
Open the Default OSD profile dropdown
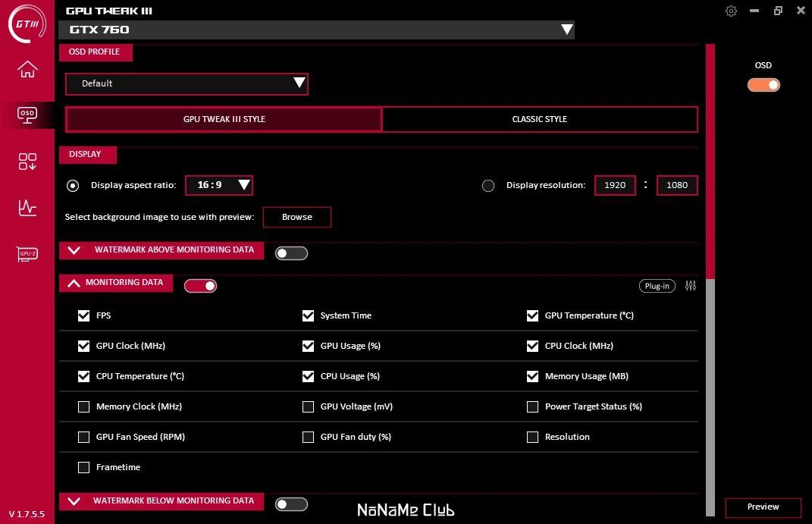pyautogui.click(x=187, y=84)
